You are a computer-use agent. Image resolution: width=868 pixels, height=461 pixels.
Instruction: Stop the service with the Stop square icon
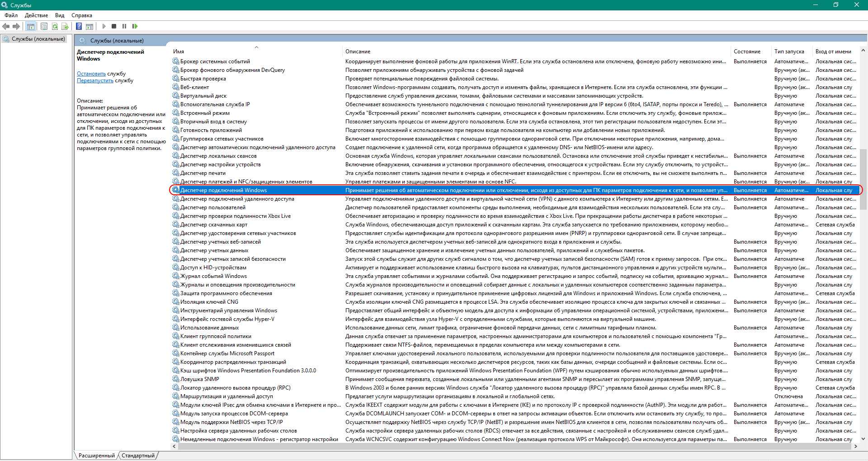pos(114,26)
